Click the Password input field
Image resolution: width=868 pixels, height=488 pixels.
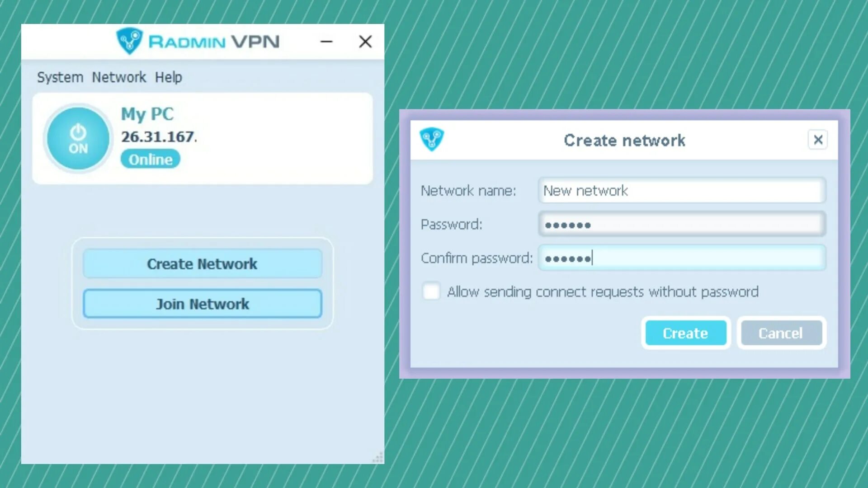click(x=680, y=224)
